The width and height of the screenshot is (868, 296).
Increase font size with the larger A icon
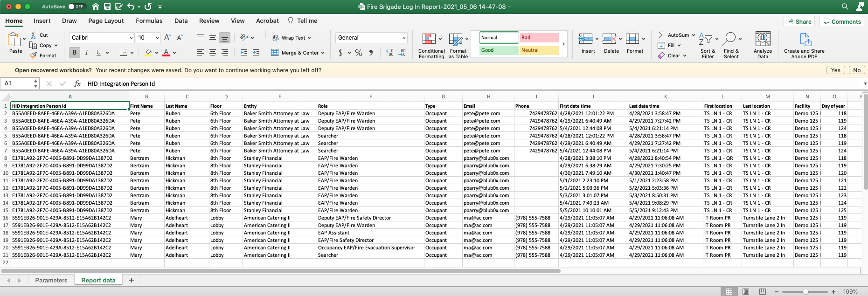click(x=167, y=38)
